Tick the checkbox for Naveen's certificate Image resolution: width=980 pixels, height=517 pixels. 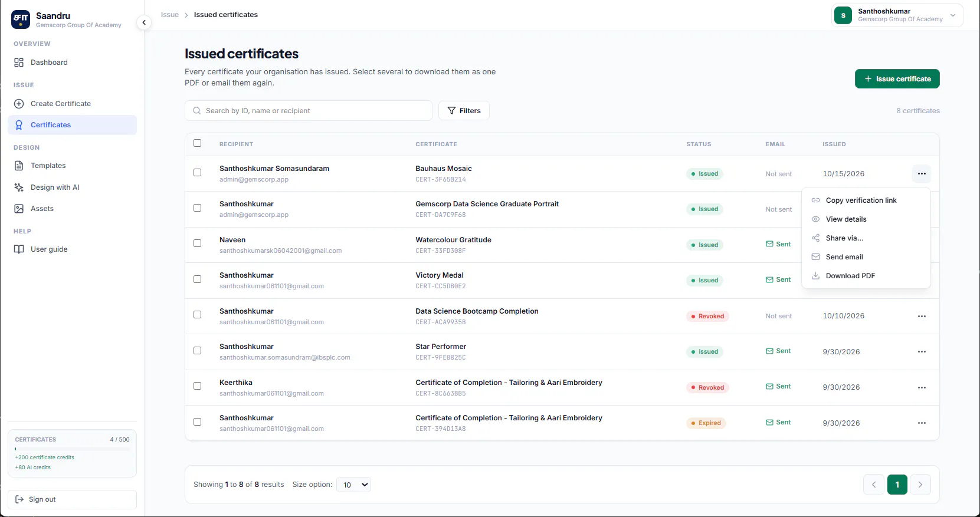[x=198, y=243]
